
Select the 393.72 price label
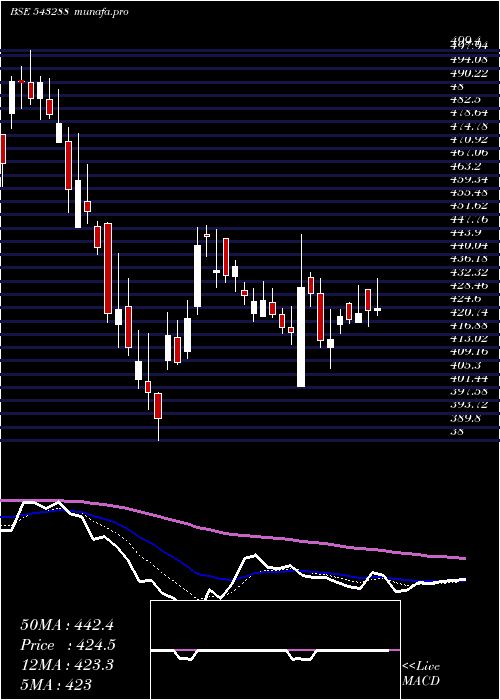pos(469,405)
